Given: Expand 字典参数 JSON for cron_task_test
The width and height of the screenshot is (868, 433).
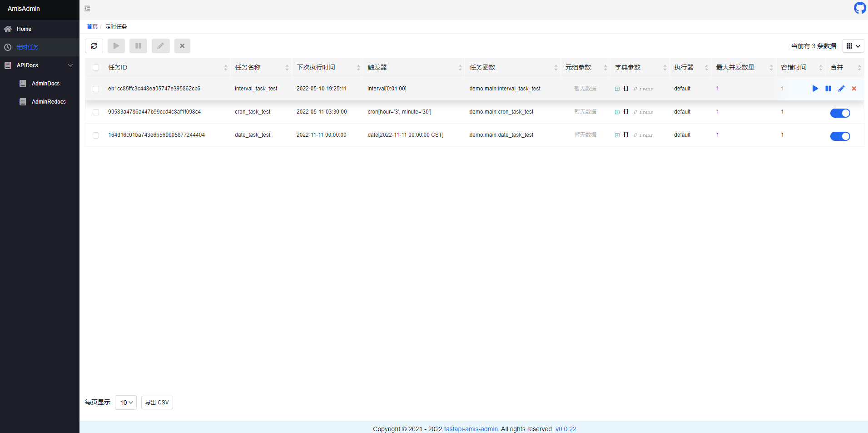Looking at the screenshot, I should coord(617,112).
